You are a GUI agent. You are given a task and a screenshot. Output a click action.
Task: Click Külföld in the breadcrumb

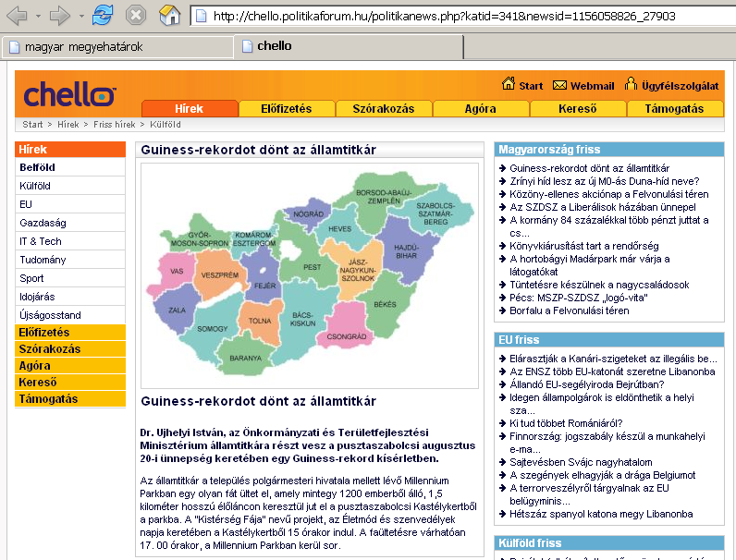click(166, 124)
